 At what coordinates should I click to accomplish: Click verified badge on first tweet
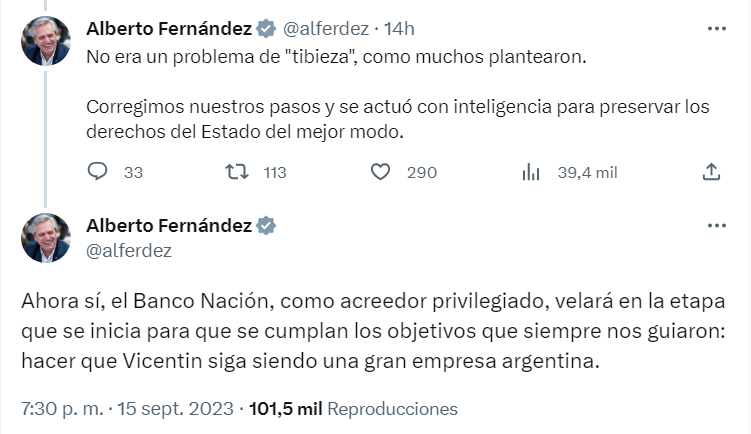[x=267, y=29]
